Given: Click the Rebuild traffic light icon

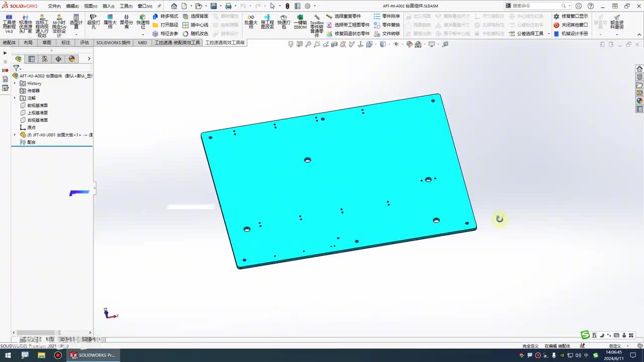Looking at the screenshot, I should click(287, 6).
